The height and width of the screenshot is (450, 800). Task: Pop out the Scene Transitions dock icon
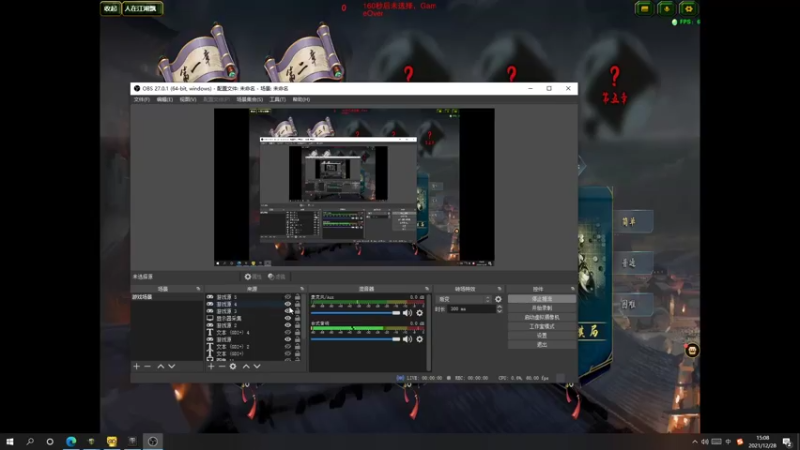499,289
